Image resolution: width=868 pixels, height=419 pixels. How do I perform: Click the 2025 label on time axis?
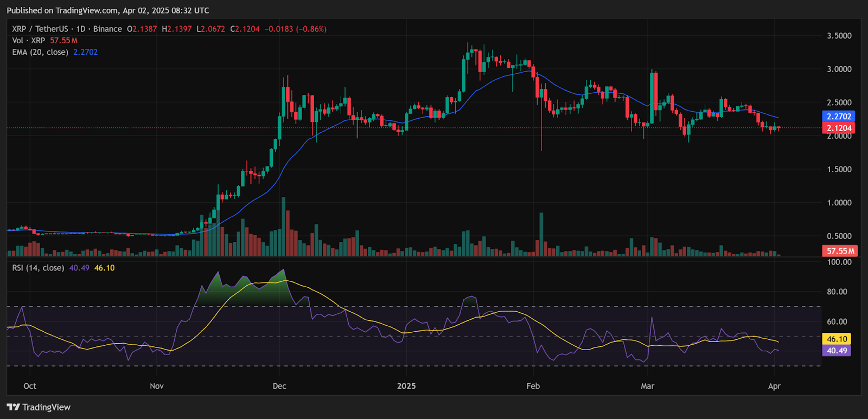(x=406, y=386)
